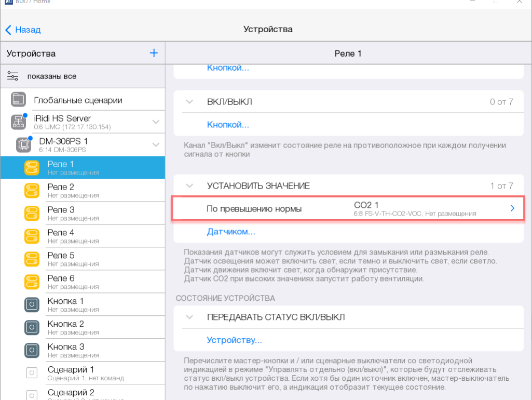532x400 pixels.
Task: Click the Кнопка 1 power icon
Action: pyautogui.click(x=32, y=304)
